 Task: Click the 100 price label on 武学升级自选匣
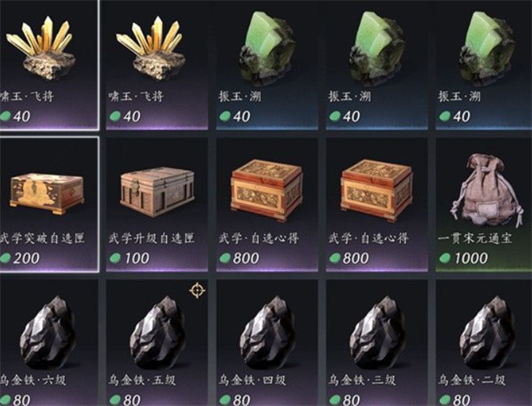coord(137,259)
